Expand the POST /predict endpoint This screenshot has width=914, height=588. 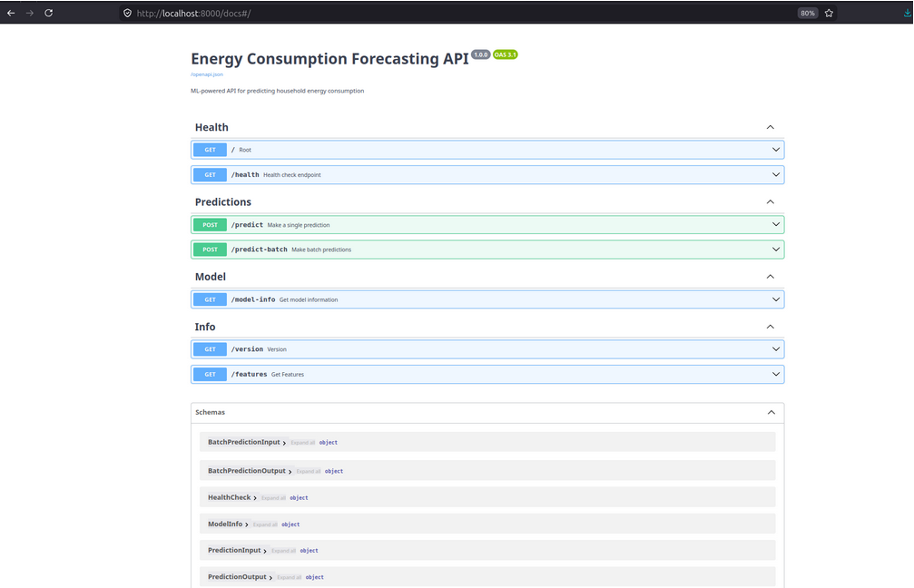point(487,224)
